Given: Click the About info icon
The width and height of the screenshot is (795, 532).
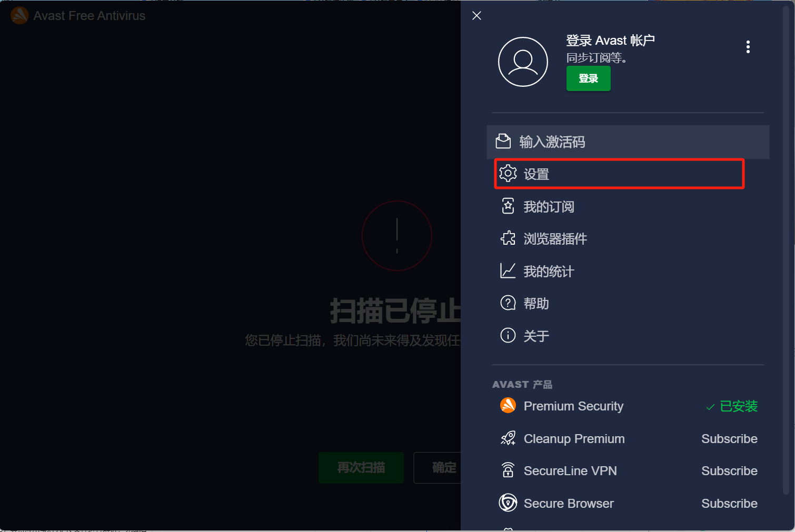Looking at the screenshot, I should tap(508, 335).
